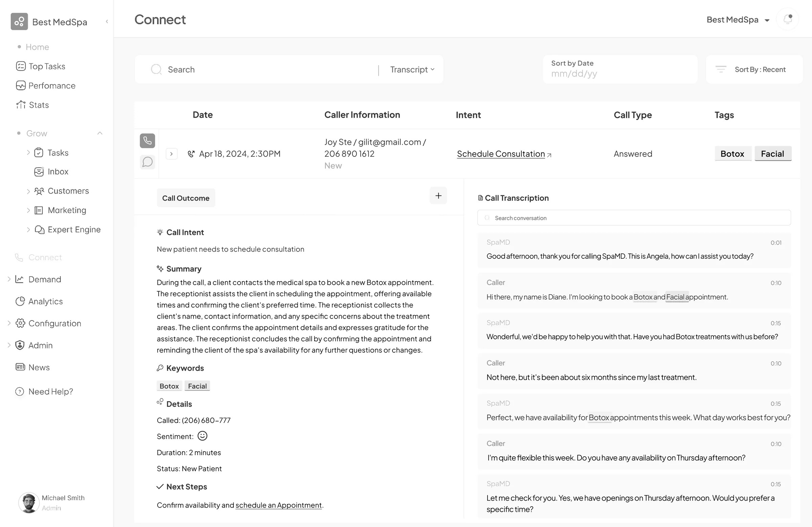Expand the Marketing tree item
Image resolution: width=812 pixels, height=527 pixels.
[28, 210]
